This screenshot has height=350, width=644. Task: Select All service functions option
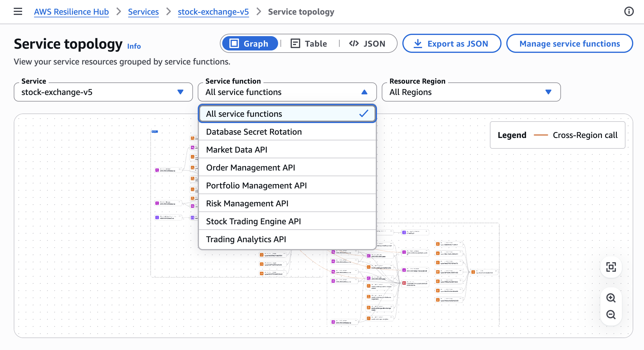[287, 113]
